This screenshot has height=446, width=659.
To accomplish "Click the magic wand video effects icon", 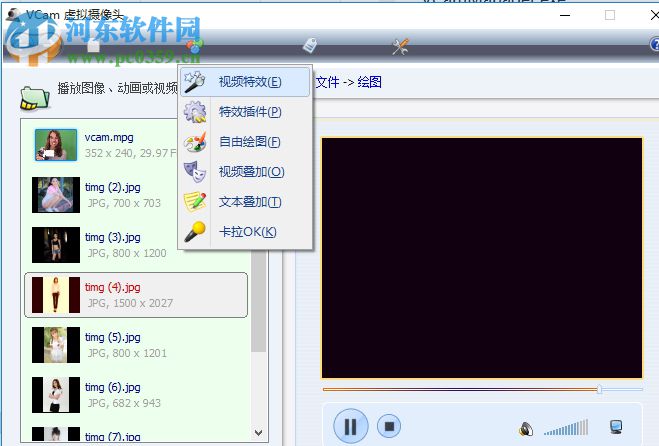I will point(195,82).
